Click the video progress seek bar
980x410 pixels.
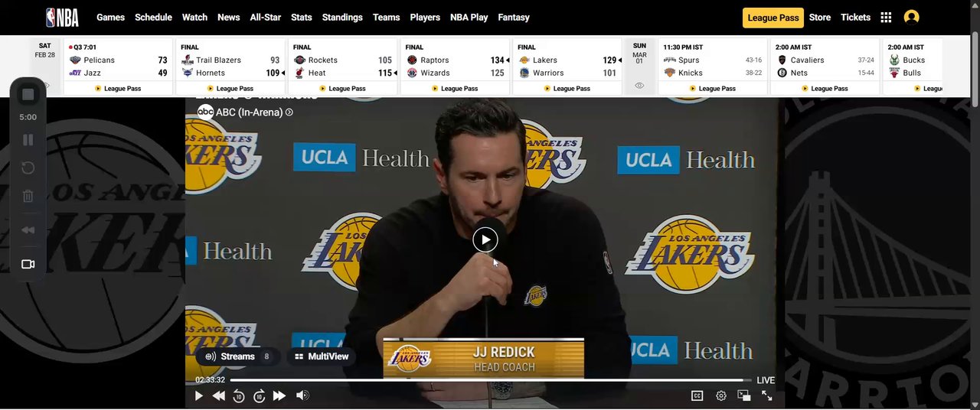point(490,380)
